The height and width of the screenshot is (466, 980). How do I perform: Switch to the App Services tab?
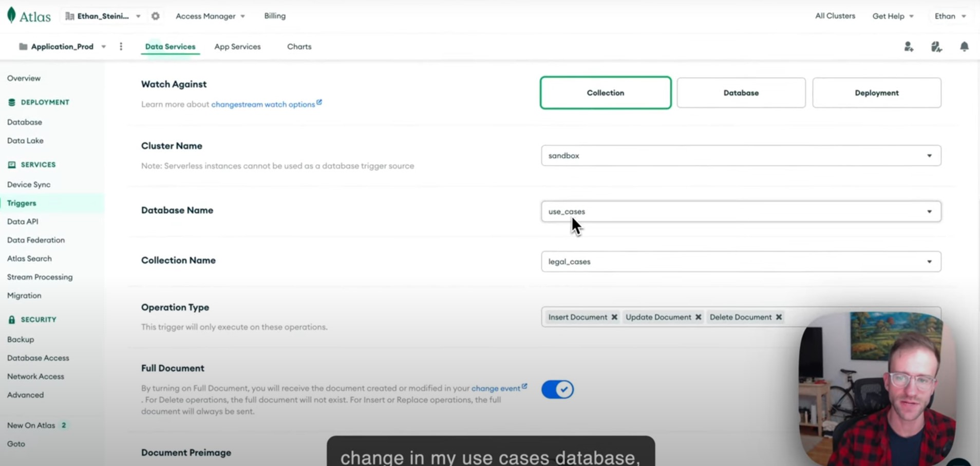point(237,46)
